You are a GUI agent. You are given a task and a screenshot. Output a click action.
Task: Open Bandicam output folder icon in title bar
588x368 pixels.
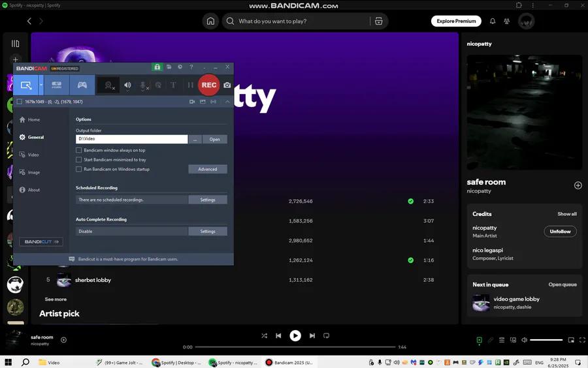169,67
